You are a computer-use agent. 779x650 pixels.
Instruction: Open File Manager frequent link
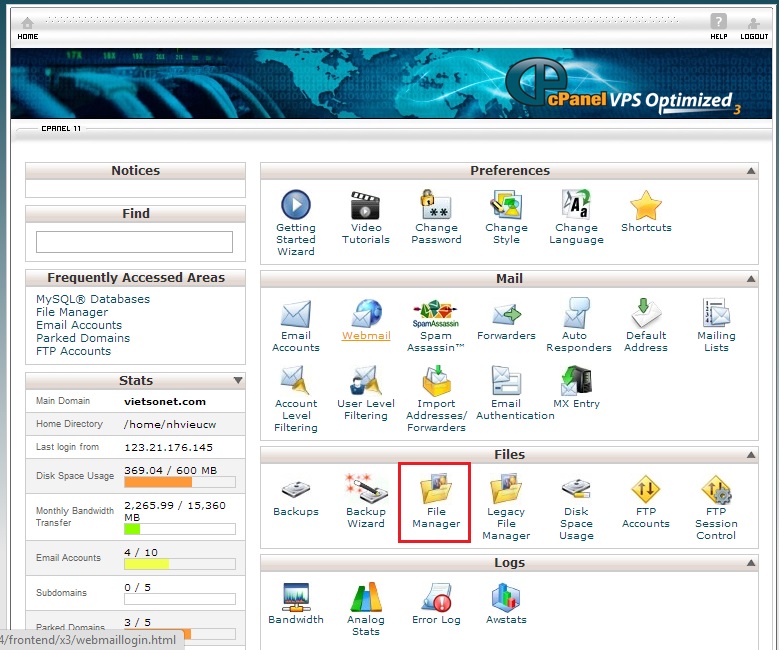pyautogui.click(x=72, y=312)
